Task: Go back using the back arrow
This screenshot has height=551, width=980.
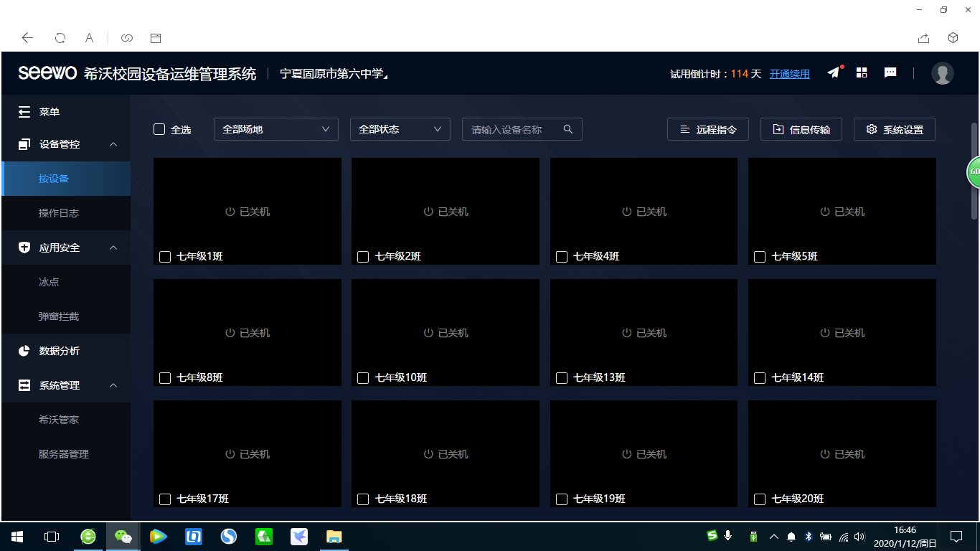Action: (27, 37)
